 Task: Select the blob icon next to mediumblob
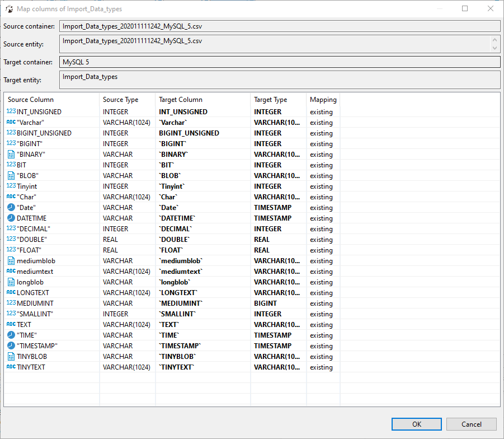pos(10,260)
